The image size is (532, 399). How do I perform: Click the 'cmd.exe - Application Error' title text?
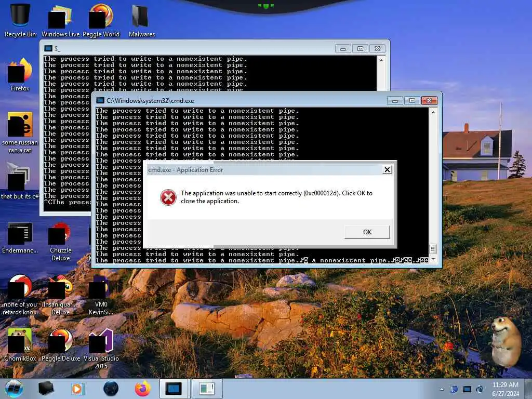[x=185, y=170]
